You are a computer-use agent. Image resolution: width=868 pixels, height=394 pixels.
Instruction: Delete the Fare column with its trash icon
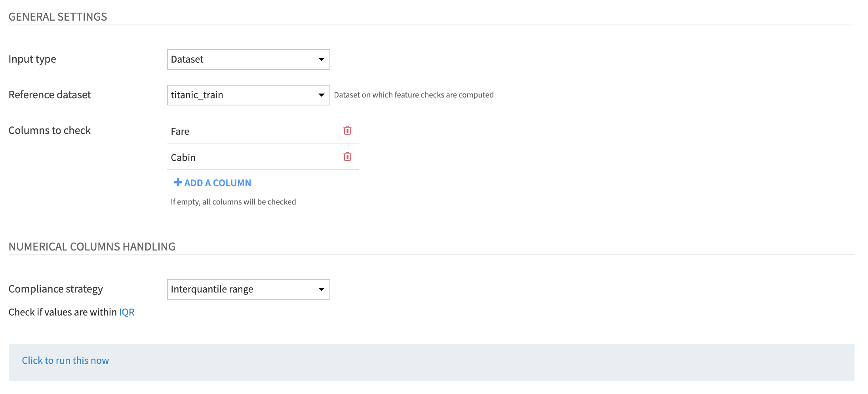click(x=347, y=130)
